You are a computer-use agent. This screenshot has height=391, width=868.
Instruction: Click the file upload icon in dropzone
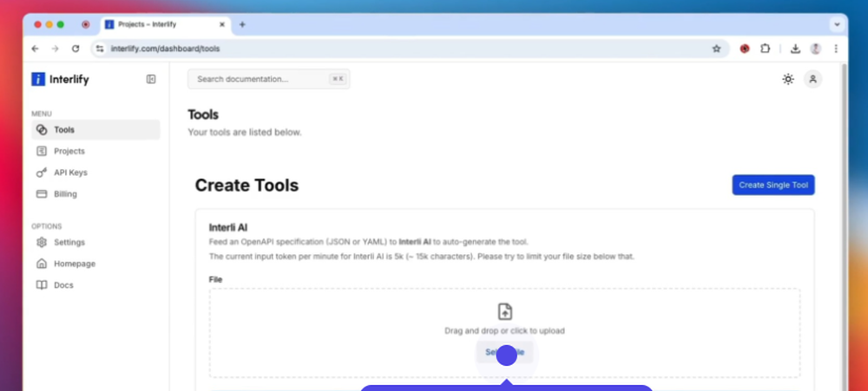(x=505, y=311)
